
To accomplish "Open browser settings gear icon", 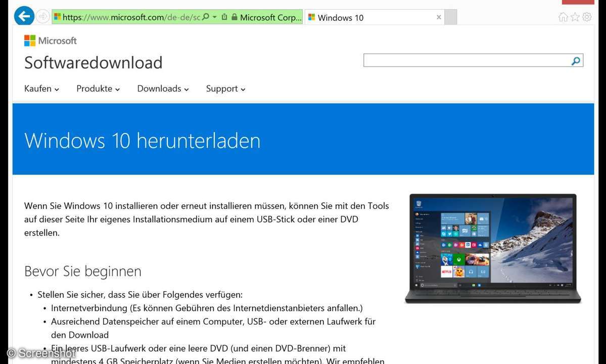I will point(587,17).
